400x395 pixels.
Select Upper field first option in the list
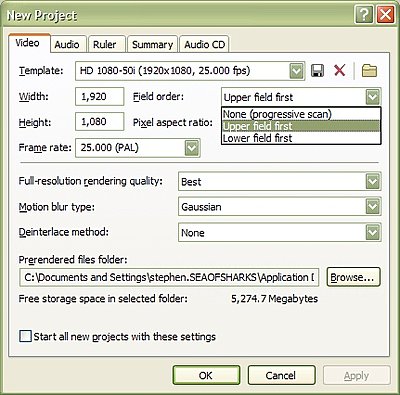[301, 126]
